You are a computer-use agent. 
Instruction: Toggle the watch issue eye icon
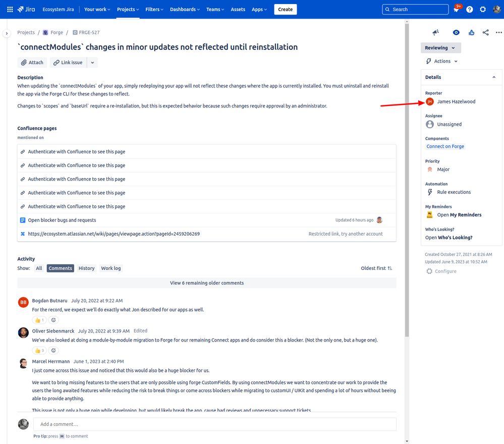(x=456, y=32)
